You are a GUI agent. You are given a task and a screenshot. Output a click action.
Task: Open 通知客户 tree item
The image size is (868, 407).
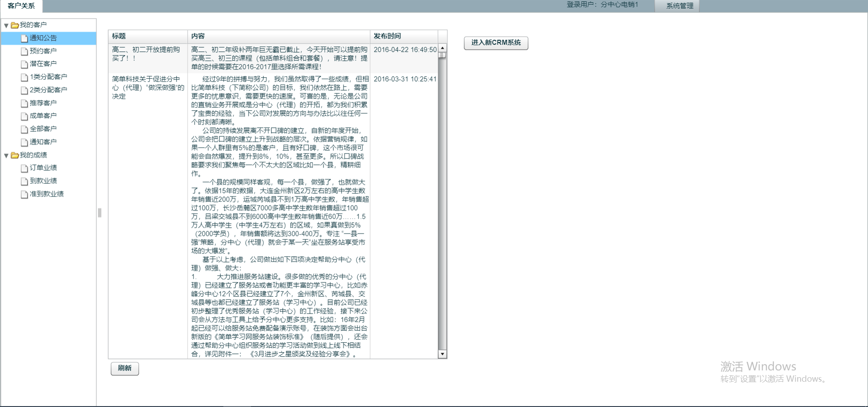(43, 142)
